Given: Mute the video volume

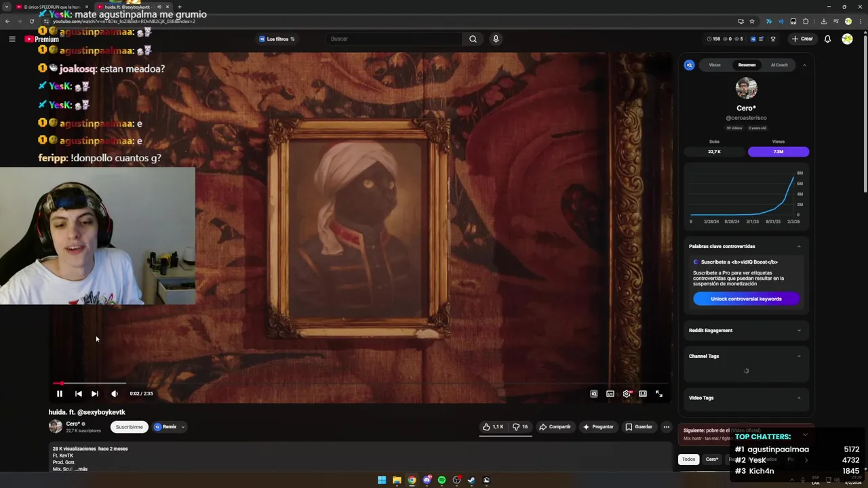Looking at the screenshot, I should [114, 394].
